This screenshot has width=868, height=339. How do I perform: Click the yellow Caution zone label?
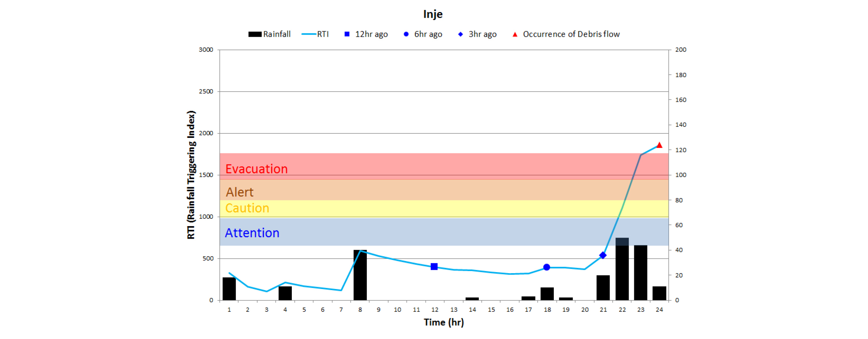[x=247, y=208]
